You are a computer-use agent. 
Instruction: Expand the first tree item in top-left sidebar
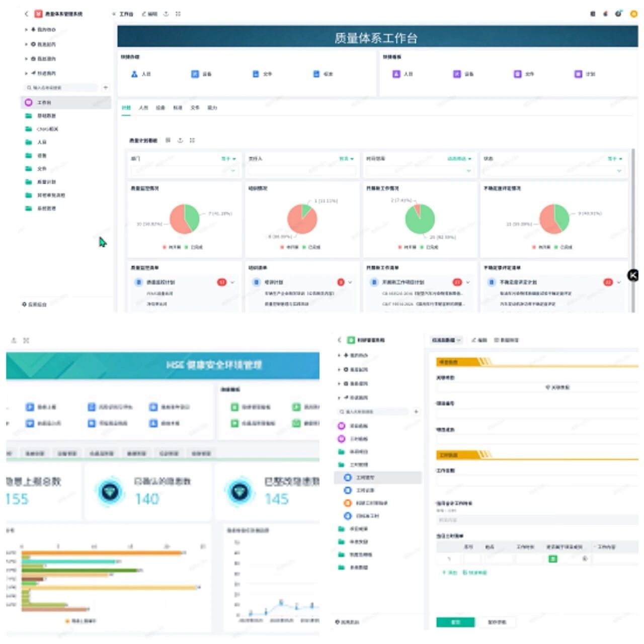pos(26,30)
